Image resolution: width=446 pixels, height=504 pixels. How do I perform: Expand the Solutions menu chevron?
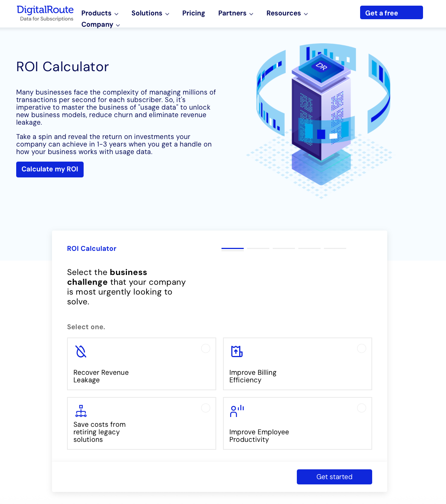(167, 14)
